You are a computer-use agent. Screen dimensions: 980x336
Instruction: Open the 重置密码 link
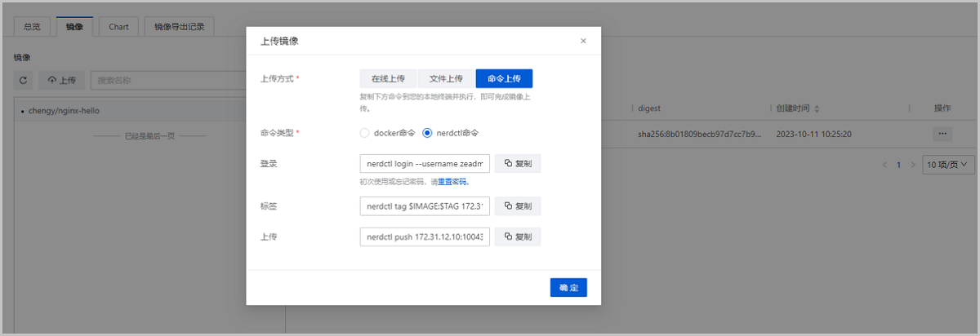[452, 182]
